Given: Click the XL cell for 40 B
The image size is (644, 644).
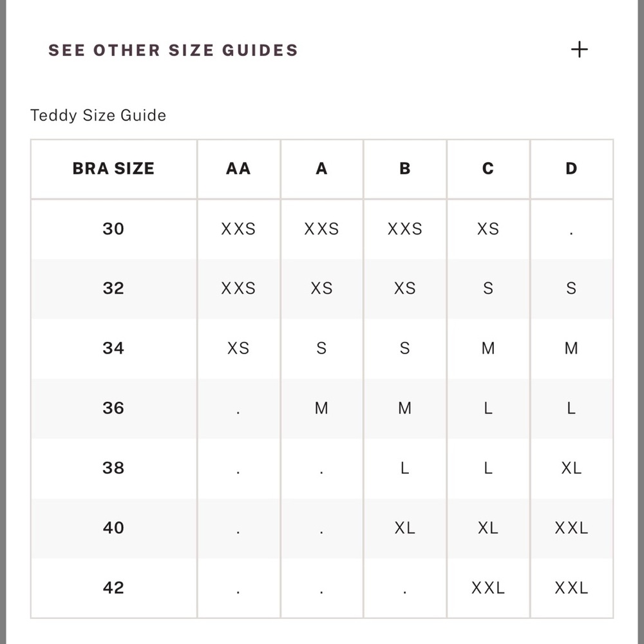Looking at the screenshot, I should [x=405, y=528].
